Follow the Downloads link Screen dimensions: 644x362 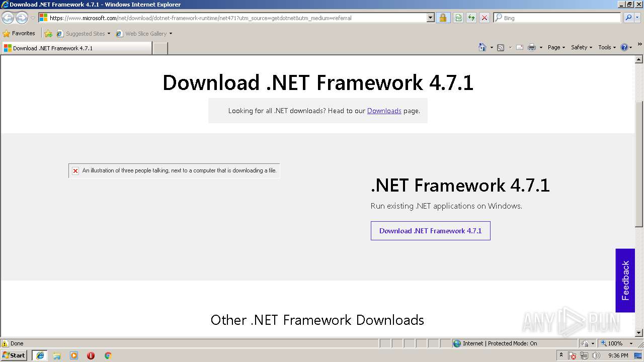click(384, 111)
